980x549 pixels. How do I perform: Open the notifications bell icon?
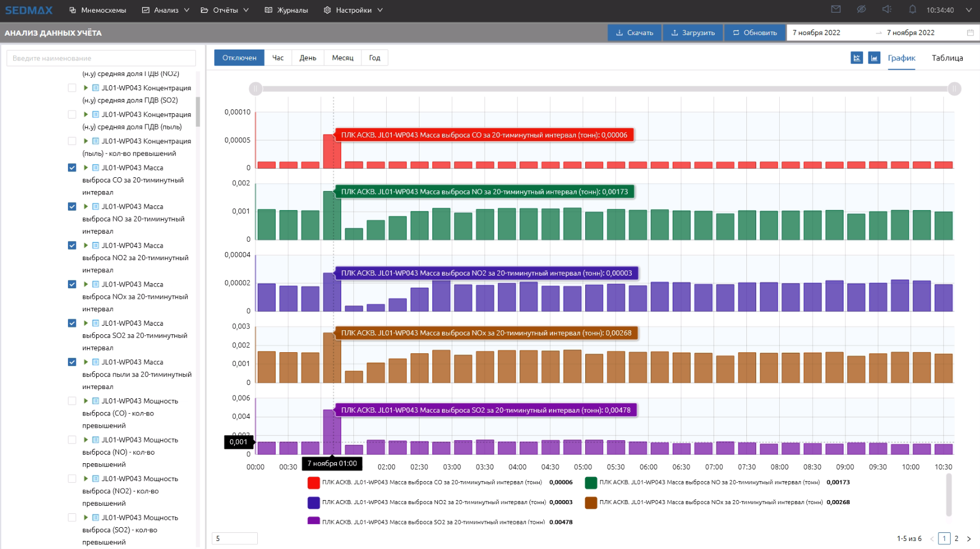(x=912, y=9)
